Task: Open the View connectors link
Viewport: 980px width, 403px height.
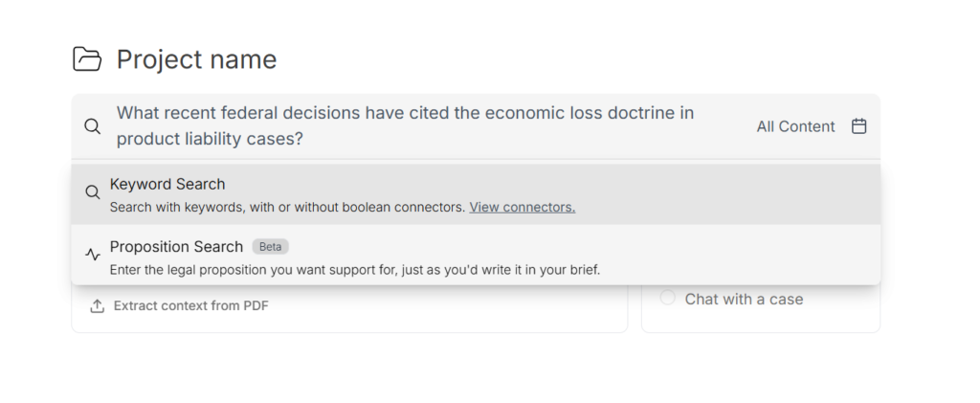Action: [x=522, y=207]
